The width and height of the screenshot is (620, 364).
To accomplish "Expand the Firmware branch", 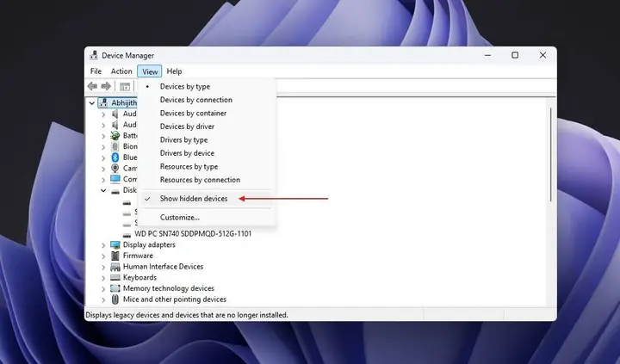I will click(103, 256).
